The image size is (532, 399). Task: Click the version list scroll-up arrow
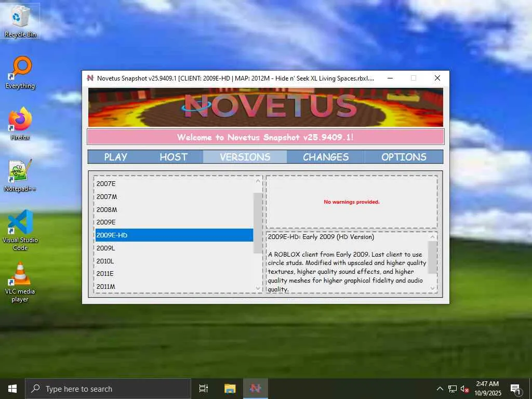pyautogui.click(x=258, y=181)
